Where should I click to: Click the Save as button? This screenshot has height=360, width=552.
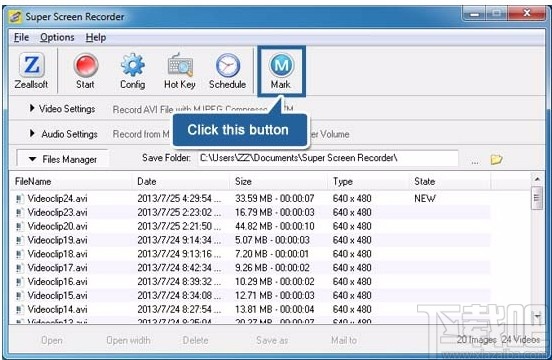272,340
